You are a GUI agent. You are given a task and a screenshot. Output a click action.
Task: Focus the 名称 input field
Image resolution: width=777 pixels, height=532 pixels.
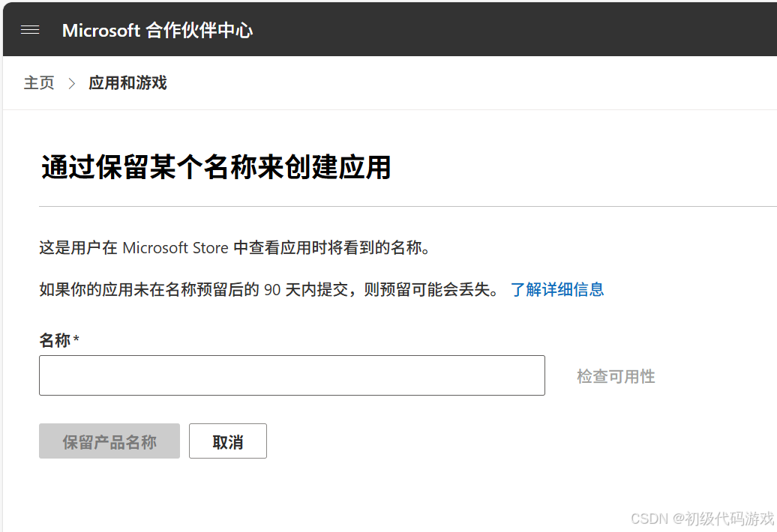pyautogui.click(x=292, y=375)
